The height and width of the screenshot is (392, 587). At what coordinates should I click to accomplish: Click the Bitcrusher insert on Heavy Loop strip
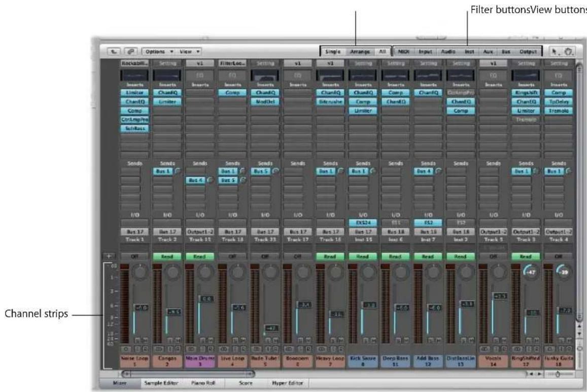330,101
